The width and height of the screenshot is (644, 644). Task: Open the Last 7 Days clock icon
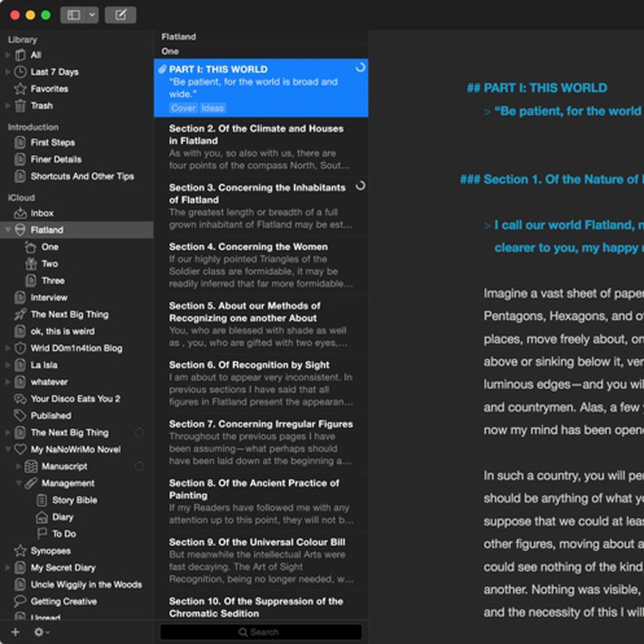[x=20, y=72]
